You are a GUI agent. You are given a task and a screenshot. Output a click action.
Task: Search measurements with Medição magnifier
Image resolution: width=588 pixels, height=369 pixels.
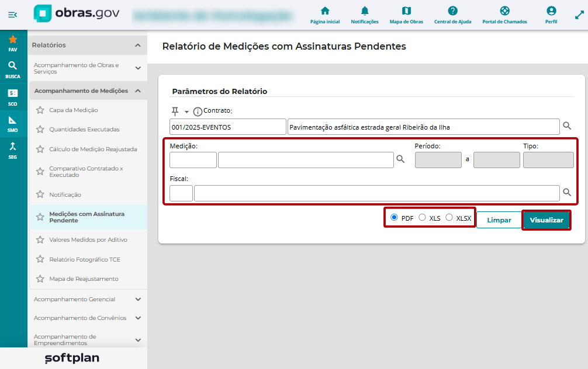click(400, 159)
